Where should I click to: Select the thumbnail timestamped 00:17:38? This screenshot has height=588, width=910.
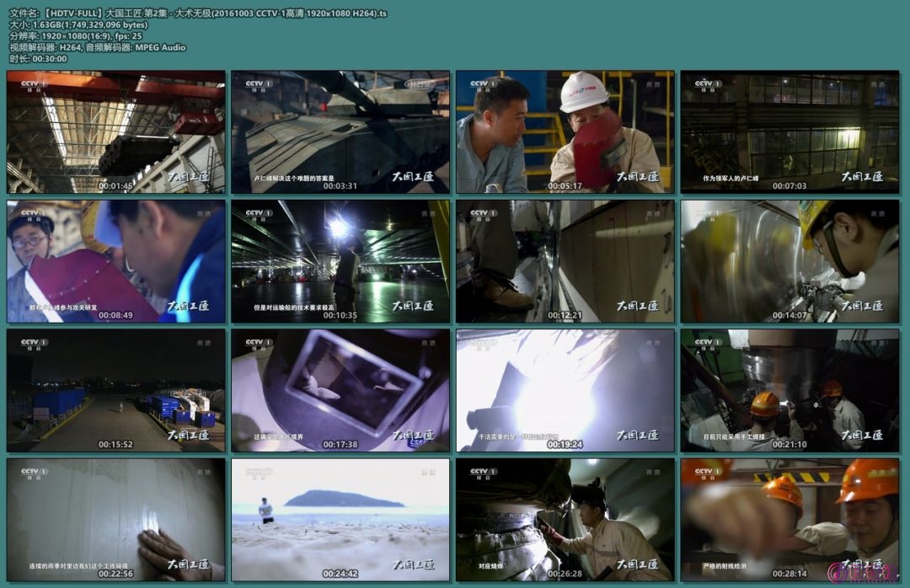coord(340,391)
